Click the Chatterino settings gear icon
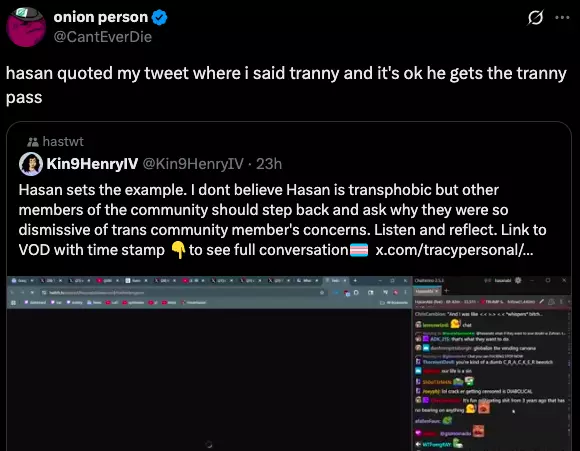 (518, 280)
